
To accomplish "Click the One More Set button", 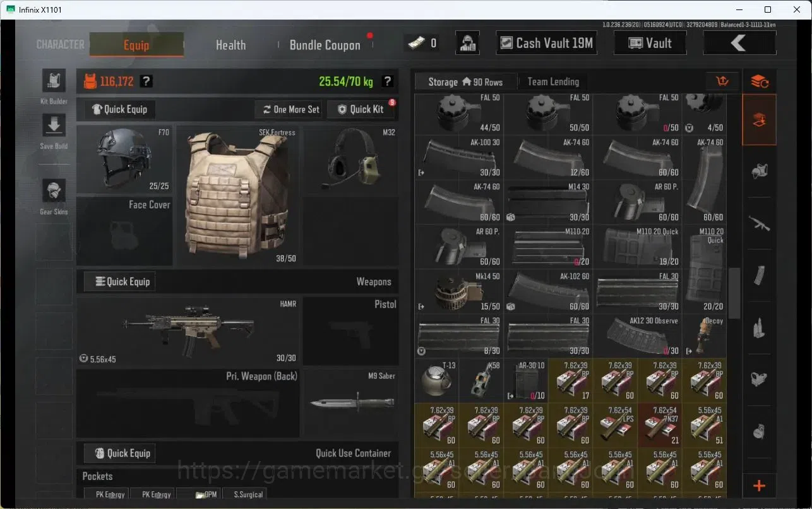I will pos(291,109).
